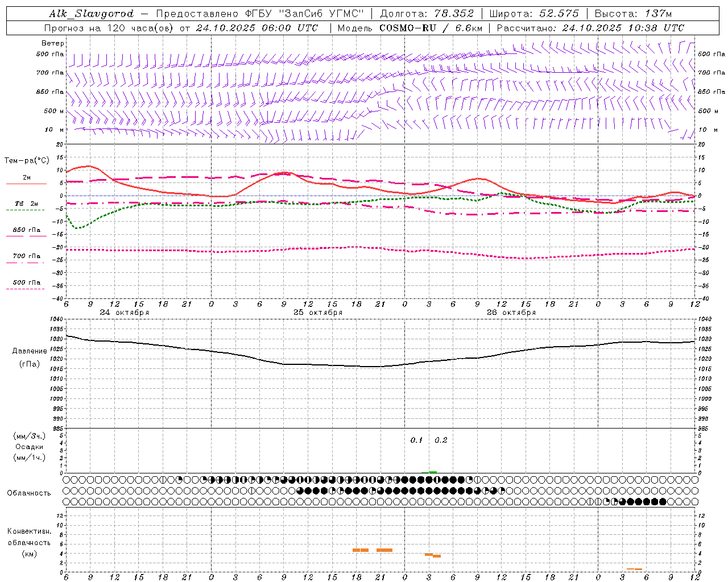Click the '(гПа)' pressure unit label
Image resolution: width=728 pixels, height=582 pixels.
30,364
